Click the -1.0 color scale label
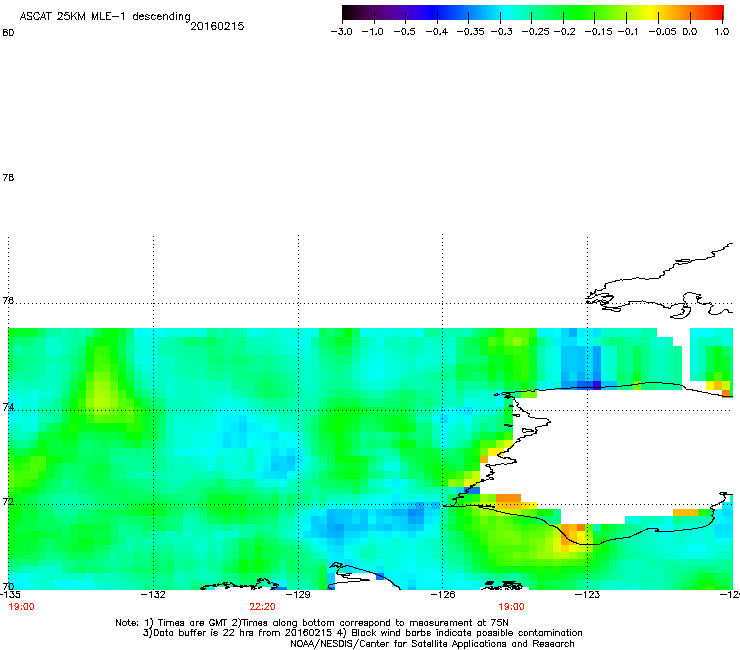Viewport: 740px width, 650px height. (x=372, y=32)
